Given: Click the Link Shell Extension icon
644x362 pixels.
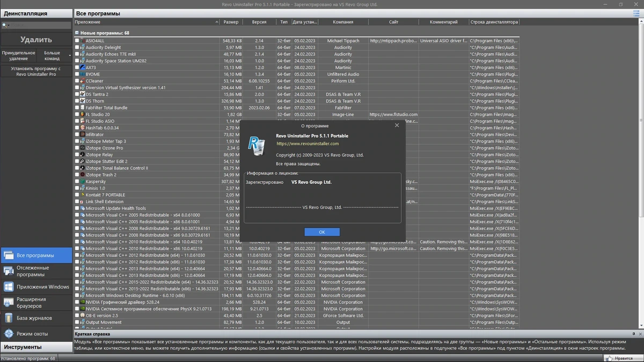Looking at the screenshot, I should (82, 202).
